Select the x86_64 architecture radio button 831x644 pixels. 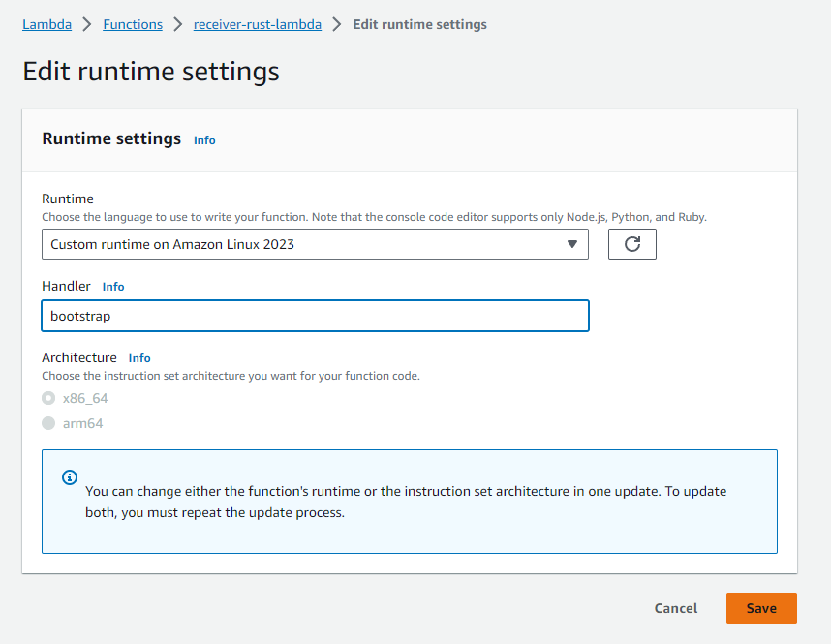point(48,398)
